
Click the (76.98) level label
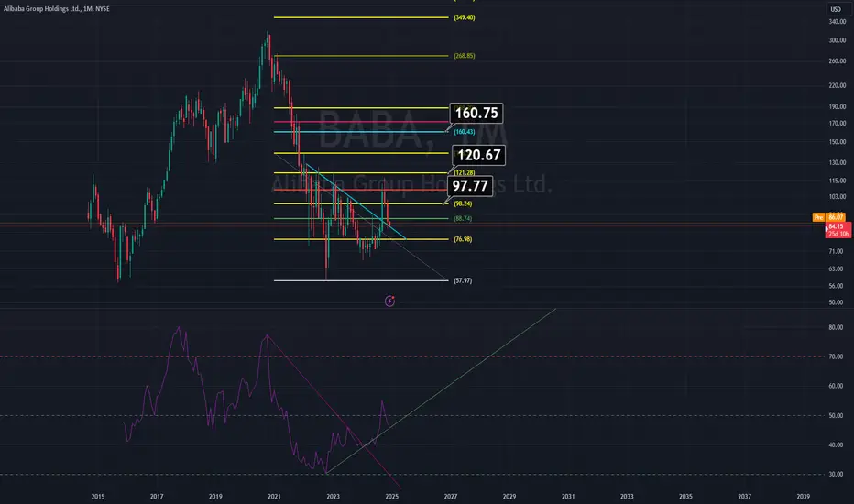click(x=463, y=239)
